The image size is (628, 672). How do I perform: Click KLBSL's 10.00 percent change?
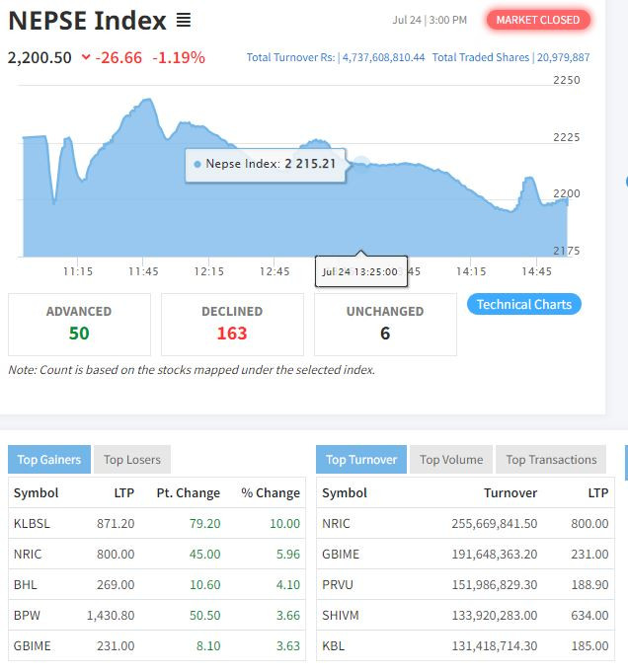284,524
